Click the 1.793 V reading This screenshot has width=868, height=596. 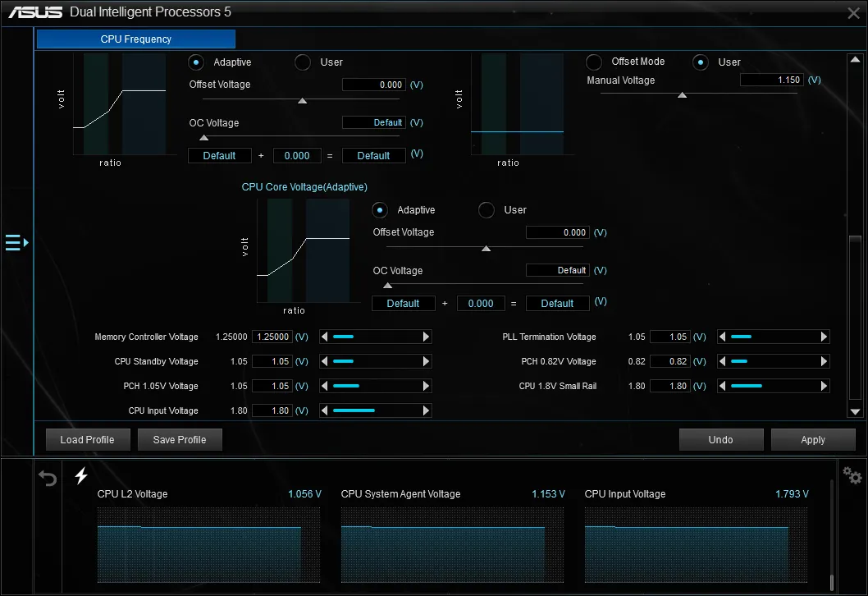pyautogui.click(x=792, y=493)
